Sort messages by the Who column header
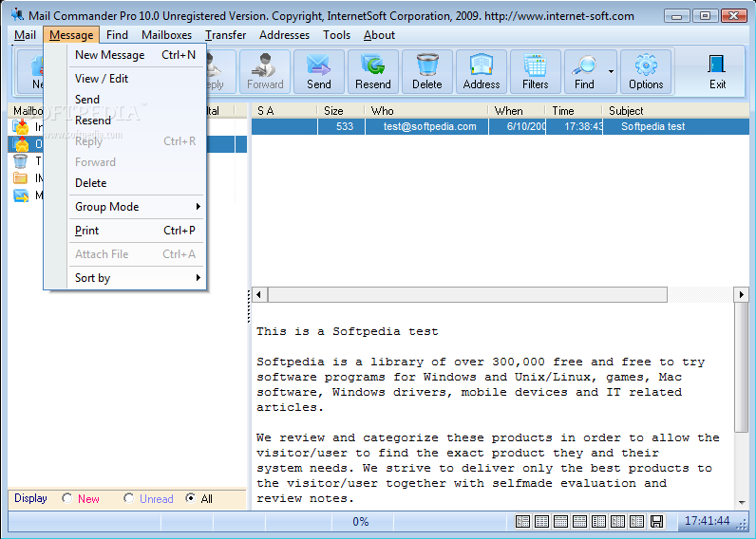Image resolution: width=756 pixels, height=539 pixels. [x=426, y=111]
